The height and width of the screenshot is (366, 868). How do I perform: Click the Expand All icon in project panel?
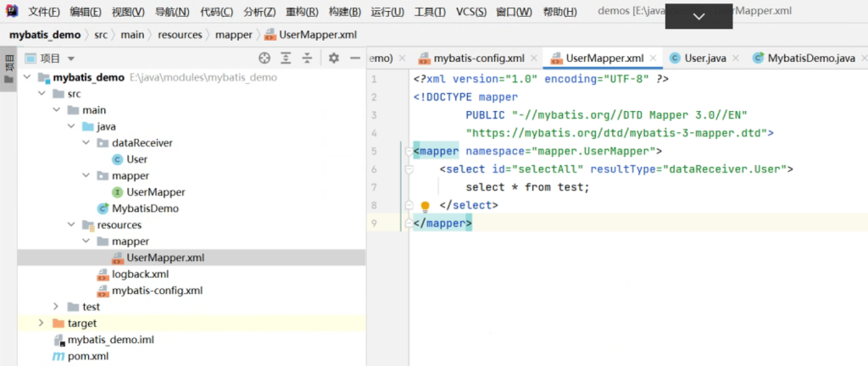tap(286, 58)
